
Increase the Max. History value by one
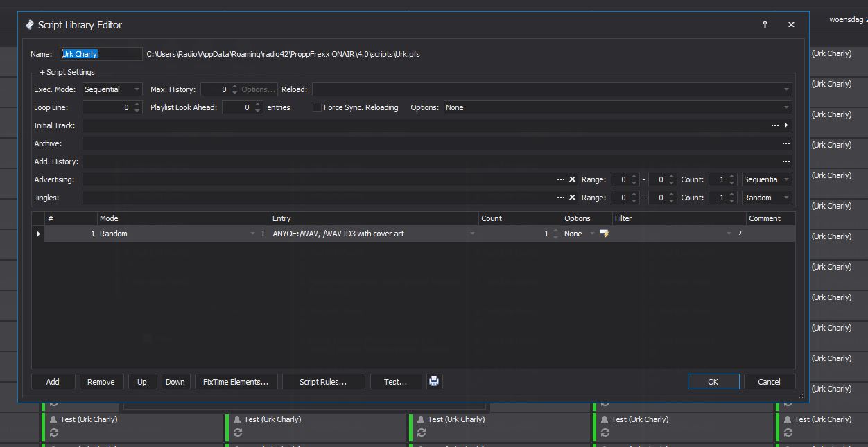234,87
